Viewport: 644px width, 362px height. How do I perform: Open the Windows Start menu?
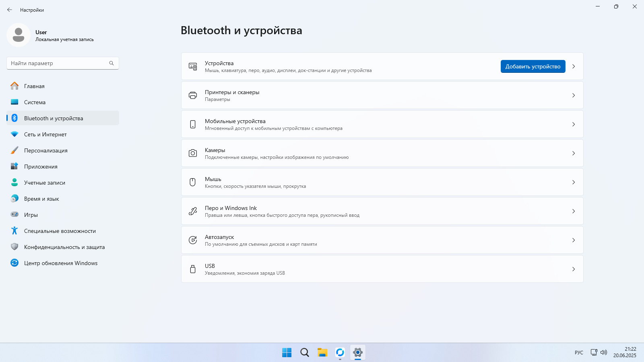pos(287,353)
